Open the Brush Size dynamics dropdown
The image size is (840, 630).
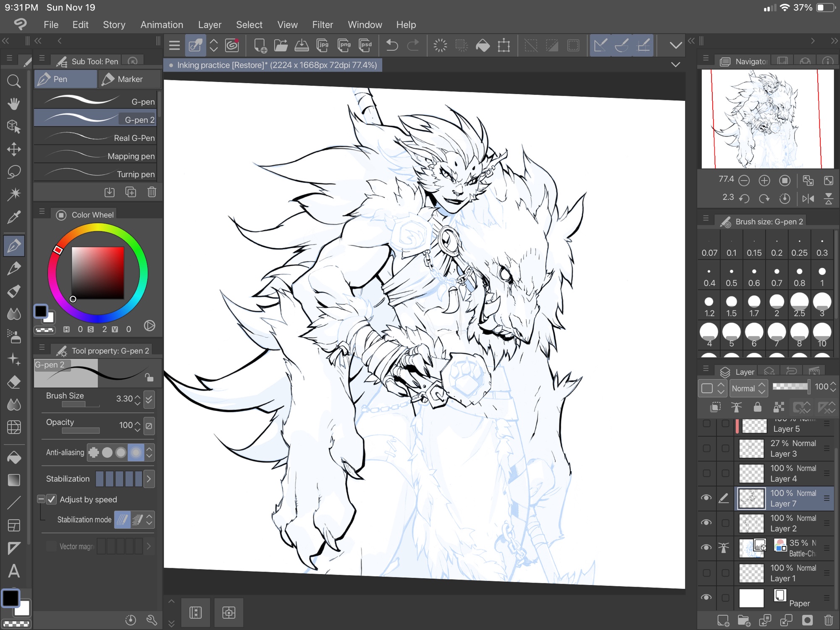(149, 399)
